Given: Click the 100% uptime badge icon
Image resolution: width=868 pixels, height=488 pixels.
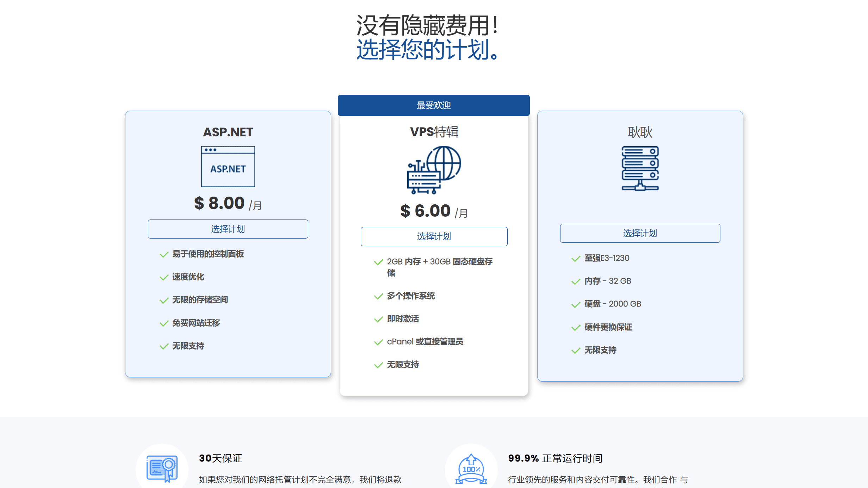Looking at the screenshot, I should (471, 469).
